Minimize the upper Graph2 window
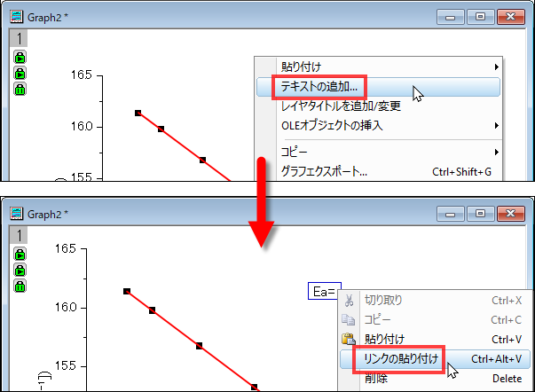The height and width of the screenshot is (392, 535). tap(450, 17)
